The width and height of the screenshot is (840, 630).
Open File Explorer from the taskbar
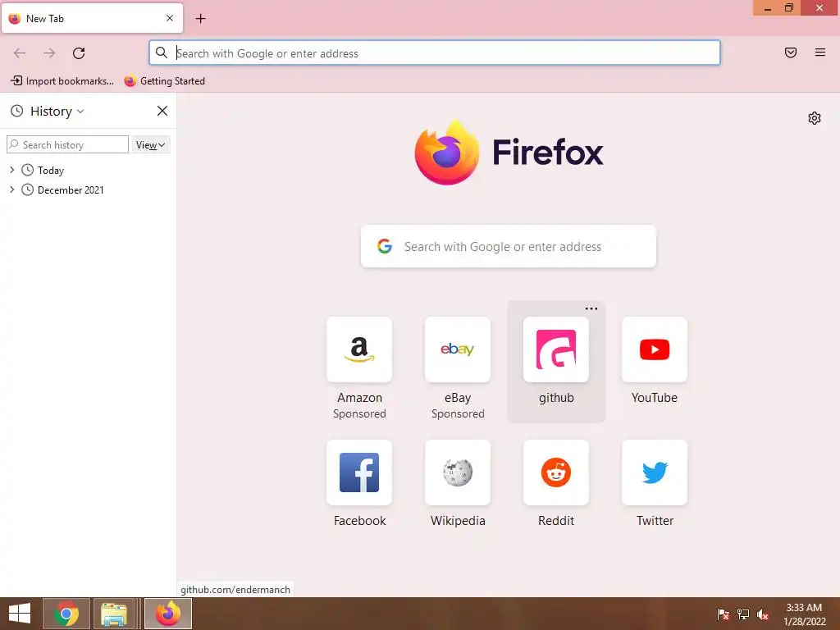(x=113, y=614)
